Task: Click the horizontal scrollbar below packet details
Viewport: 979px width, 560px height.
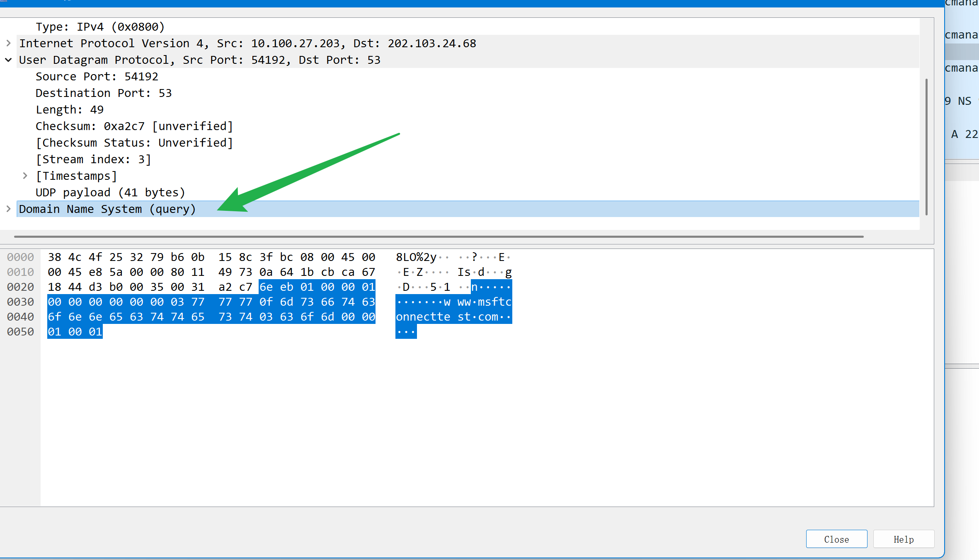Action: [439, 237]
